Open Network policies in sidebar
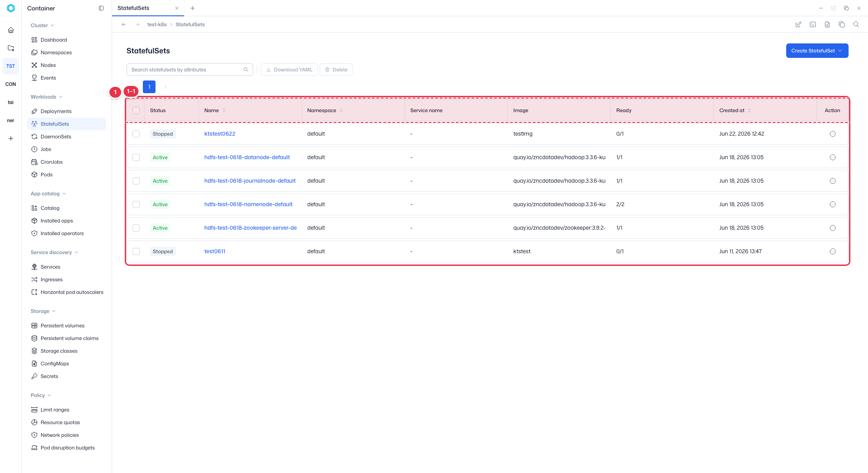The image size is (868, 473). (66, 435)
